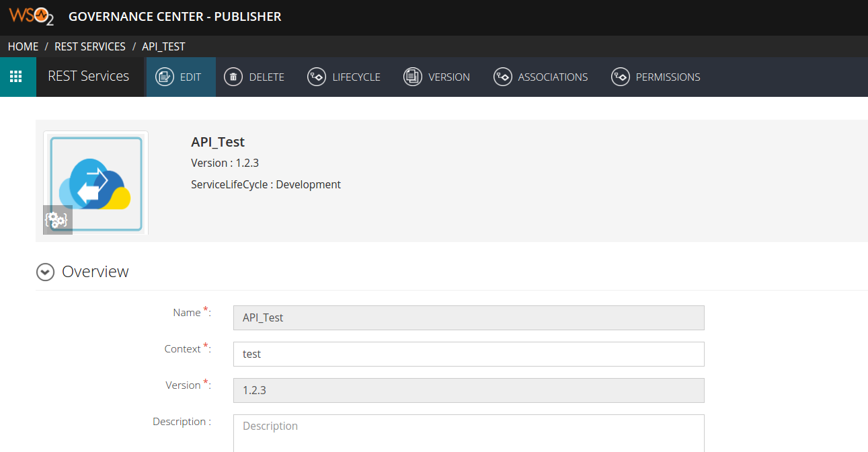
Task: Click the Delete trash icon
Action: (233, 77)
